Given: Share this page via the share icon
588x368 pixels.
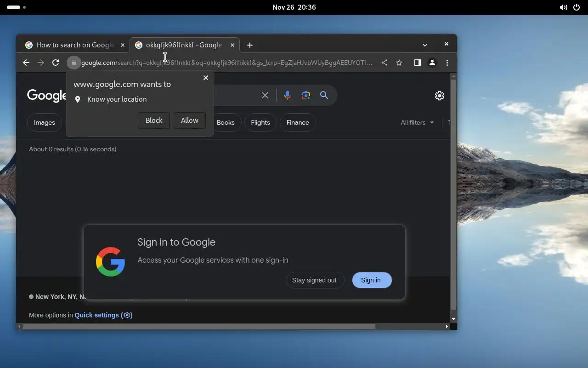Looking at the screenshot, I should point(384,63).
